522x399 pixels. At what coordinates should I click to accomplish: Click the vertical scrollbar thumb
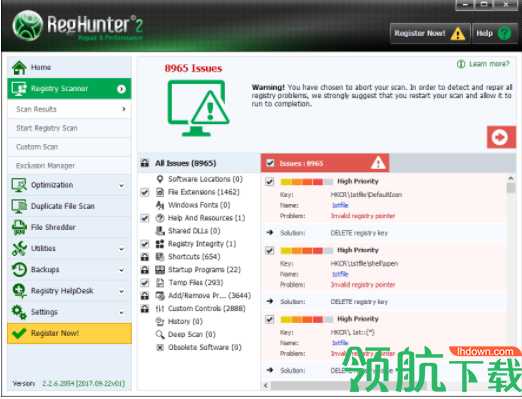(x=511, y=188)
